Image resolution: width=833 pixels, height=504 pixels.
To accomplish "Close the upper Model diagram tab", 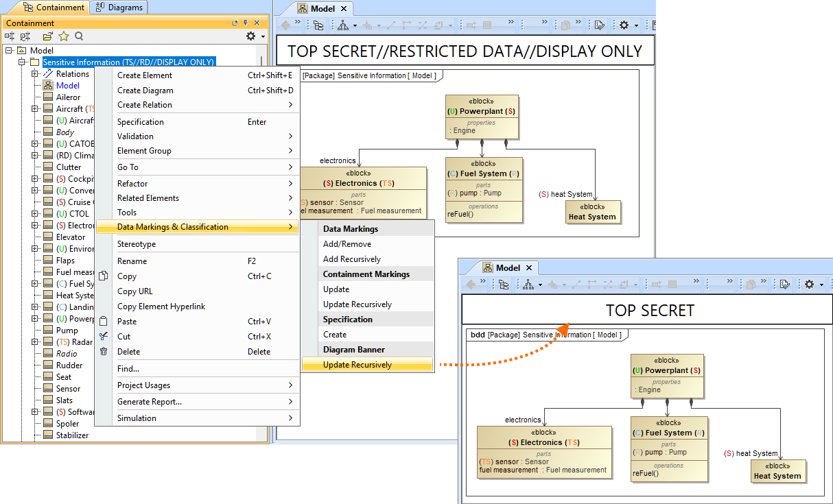I will [344, 9].
